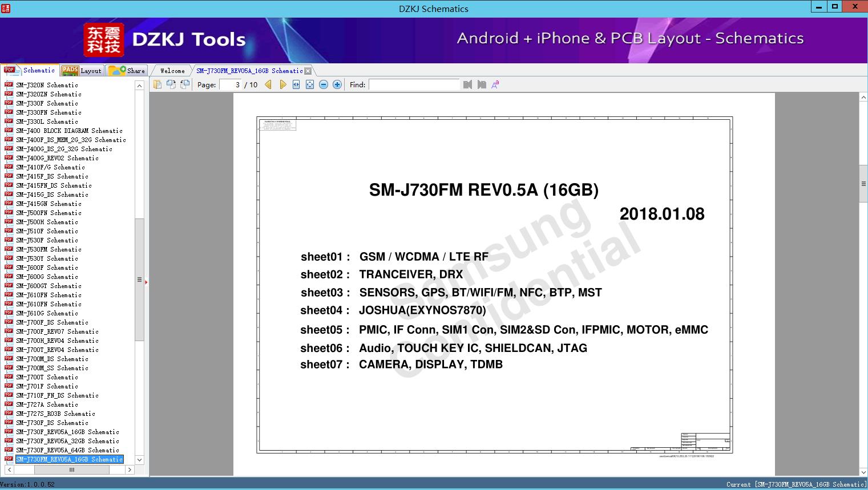Open SM-J730F_DS Schematic
868x490 pixels.
[x=53, y=423]
